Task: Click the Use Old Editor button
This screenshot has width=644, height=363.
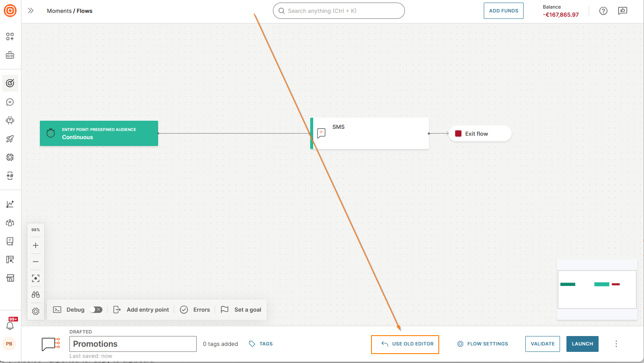Action: tap(405, 344)
